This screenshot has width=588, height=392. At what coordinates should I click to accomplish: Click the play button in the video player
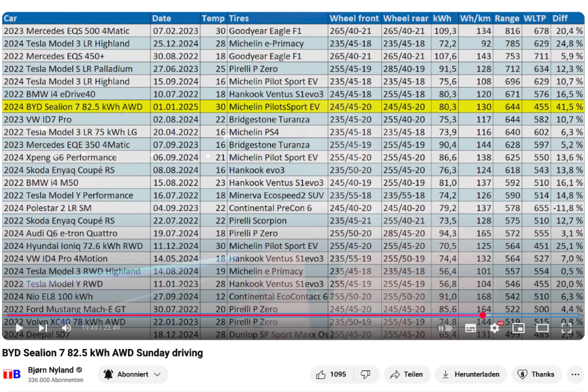(x=20, y=328)
